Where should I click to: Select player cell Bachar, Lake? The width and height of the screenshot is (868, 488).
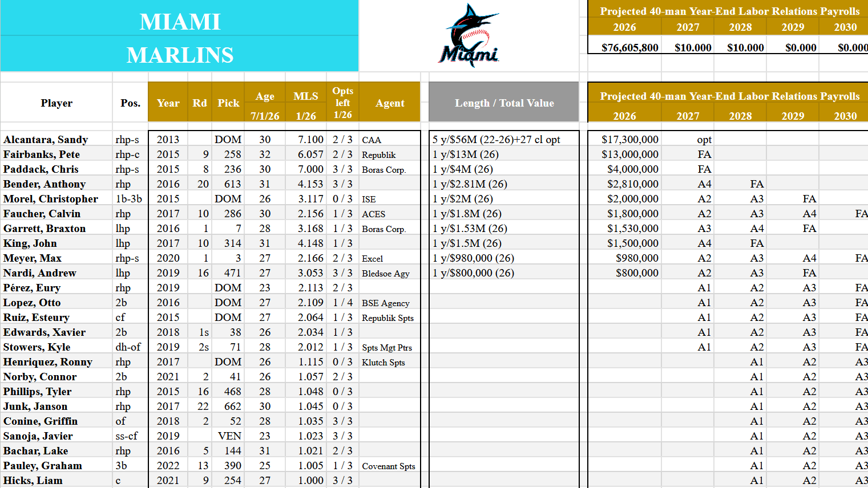(56, 450)
